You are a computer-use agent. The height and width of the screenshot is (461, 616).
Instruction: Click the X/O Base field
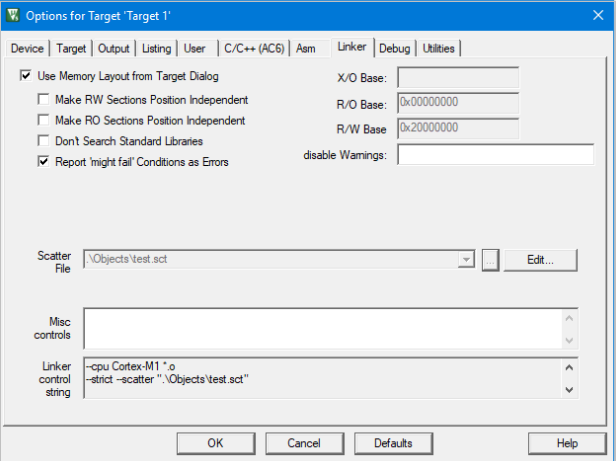click(458, 77)
